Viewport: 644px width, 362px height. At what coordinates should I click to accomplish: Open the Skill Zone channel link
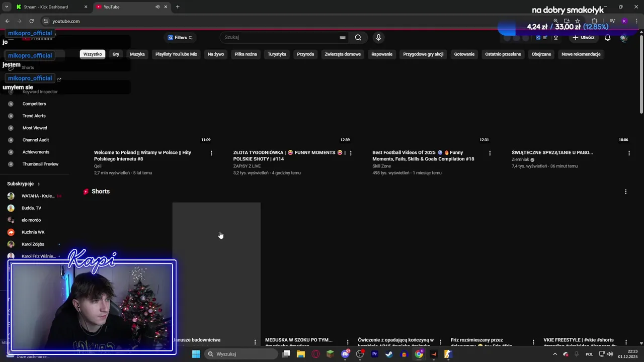pyautogui.click(x=381, y=166)
